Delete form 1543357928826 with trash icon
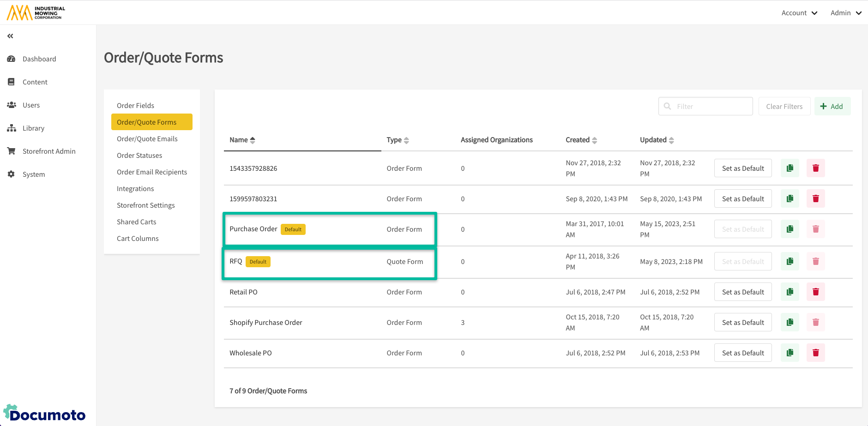868x426 pixels. pos(815,168)
